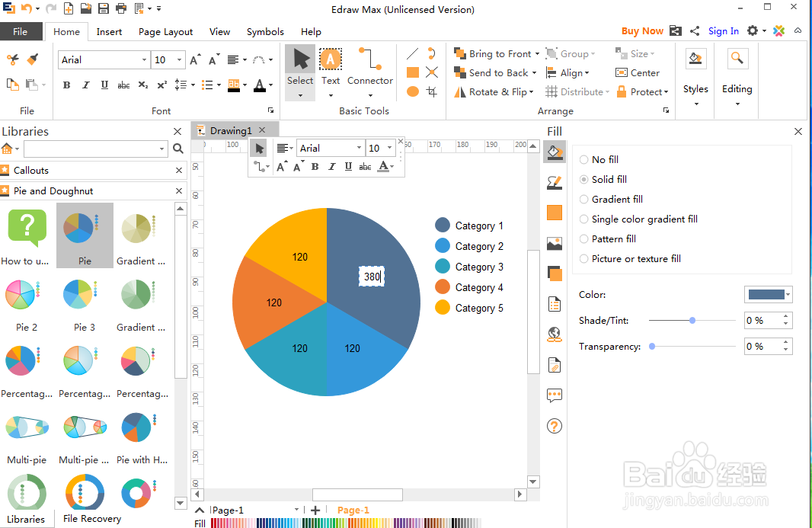Select the Line drawing tool
Image resolution: width=812 pixels, height=528 pixels.
[x=413, y=54]
